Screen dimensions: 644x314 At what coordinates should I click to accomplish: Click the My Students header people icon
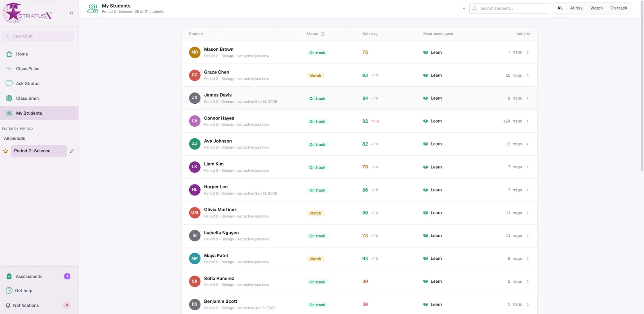click(x=93, y=8)
